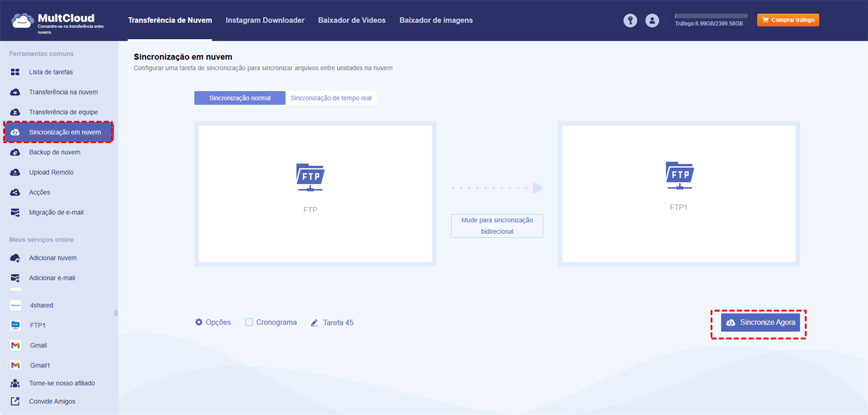Click Torne-se nosso afiliado icon
Image resolution: width=868 pixels, height=415 pixels.
coord(15,383)
